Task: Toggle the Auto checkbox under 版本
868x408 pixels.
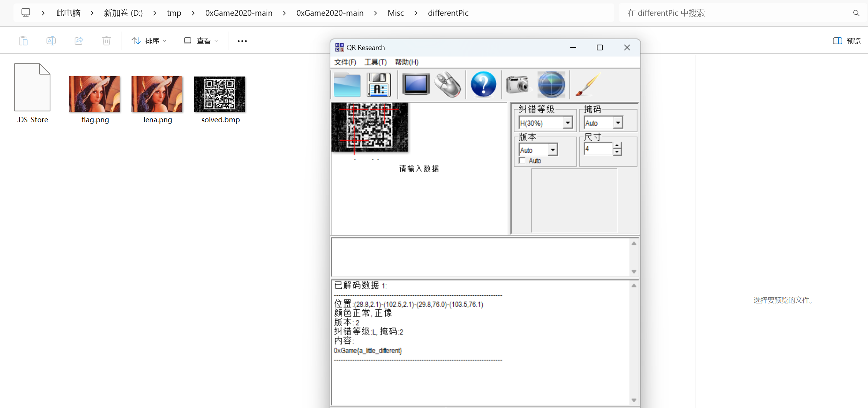Action: (522, 161)
